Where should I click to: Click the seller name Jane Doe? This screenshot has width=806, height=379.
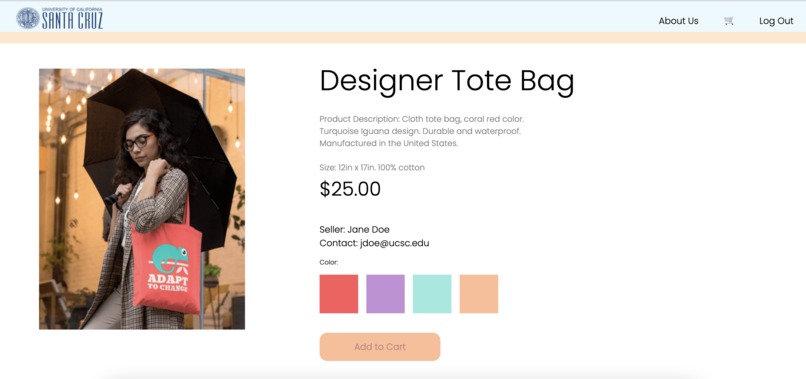point(369,229)
